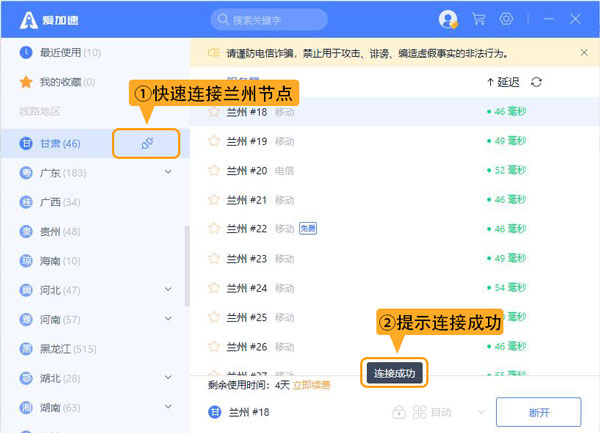Click the region list scrollbar

[187, 266]
